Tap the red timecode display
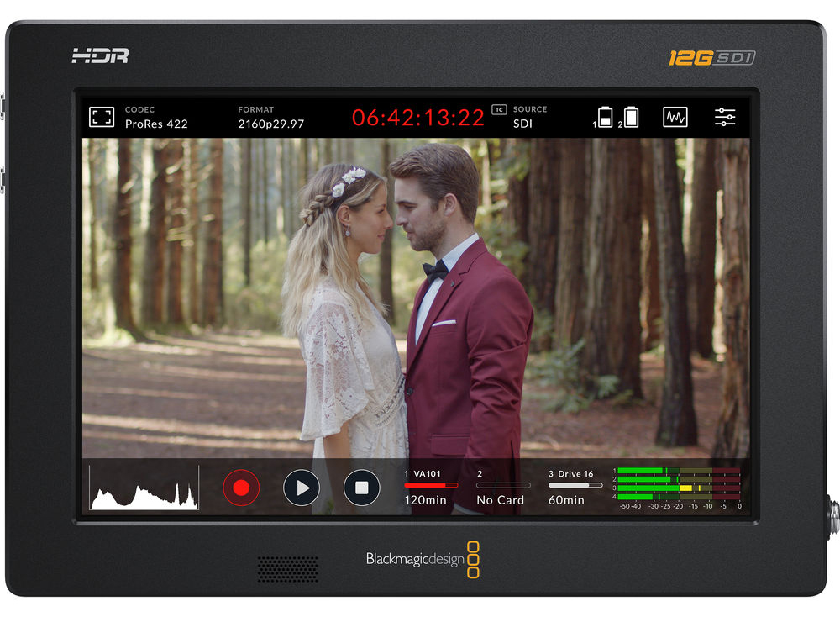 coord(417,118)
